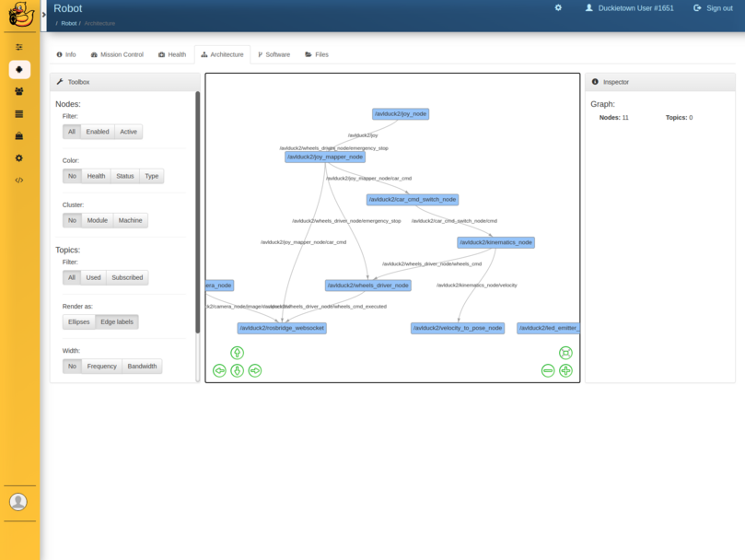Switch to the Software tab
Screen dimensions: 745x560
274,54
